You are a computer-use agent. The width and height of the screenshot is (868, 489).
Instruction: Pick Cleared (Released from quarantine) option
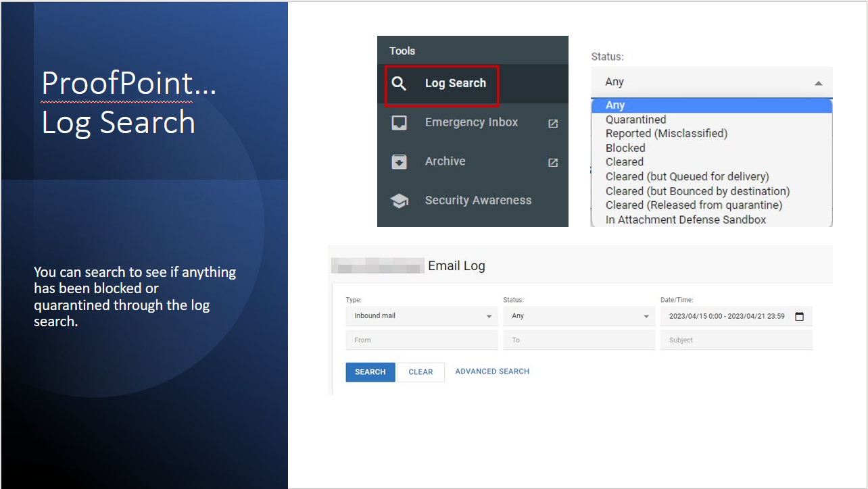tap(694, 205)
